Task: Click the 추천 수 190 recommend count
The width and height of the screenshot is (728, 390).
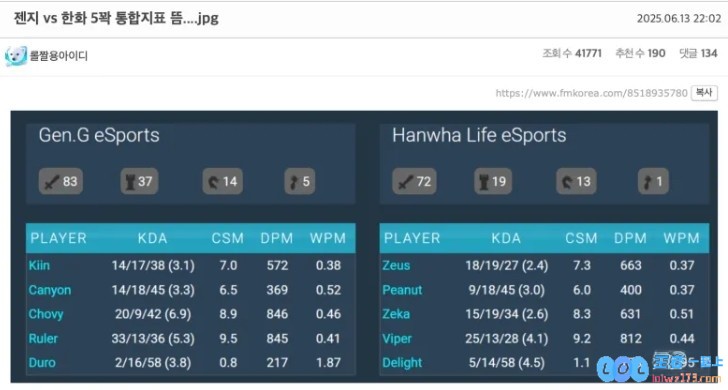Action: pyautogui.click(x=640, y=53)
